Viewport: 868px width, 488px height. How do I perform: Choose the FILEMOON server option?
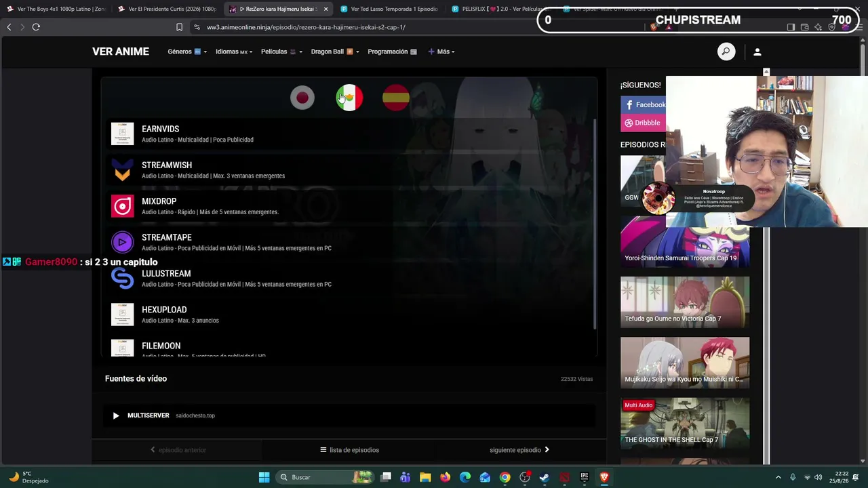click(x=349, y=348)
